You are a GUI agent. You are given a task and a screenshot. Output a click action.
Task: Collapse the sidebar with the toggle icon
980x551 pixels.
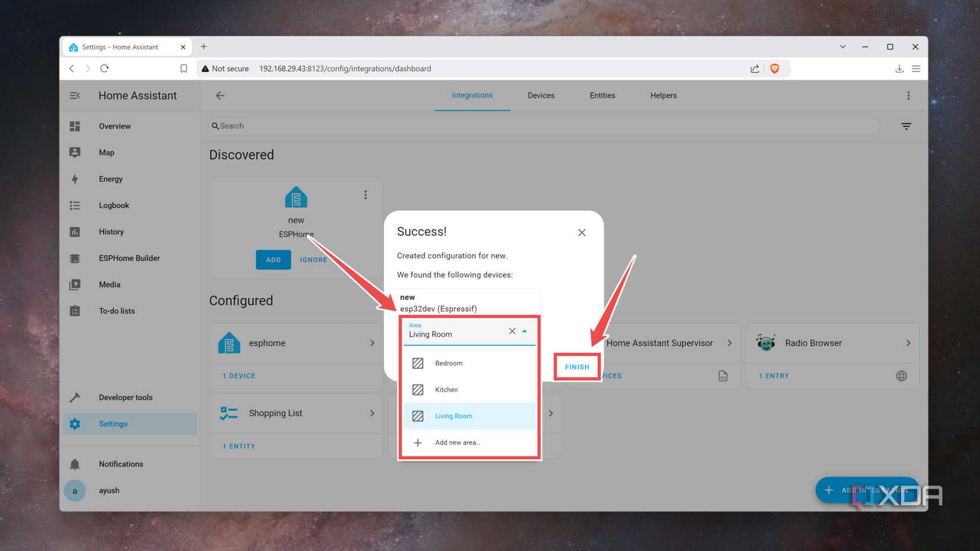click(74, 95)
